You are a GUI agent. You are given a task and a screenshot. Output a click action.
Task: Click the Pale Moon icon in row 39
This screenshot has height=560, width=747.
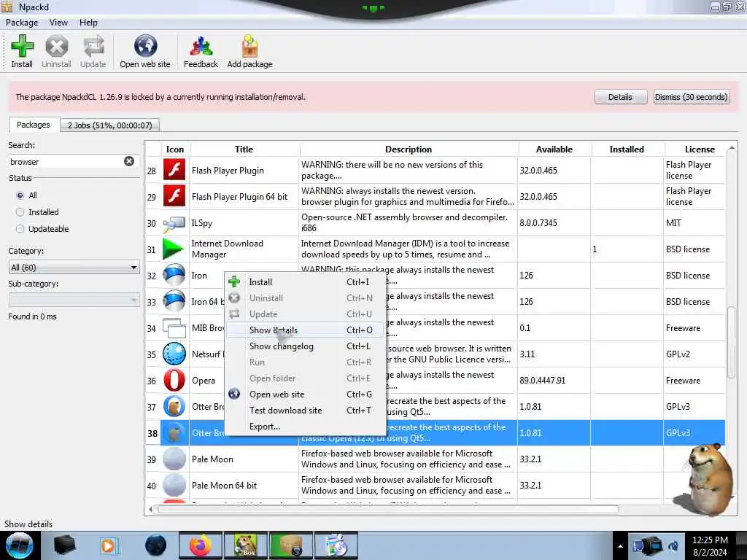pyautogui.click(x=174, y=459)
